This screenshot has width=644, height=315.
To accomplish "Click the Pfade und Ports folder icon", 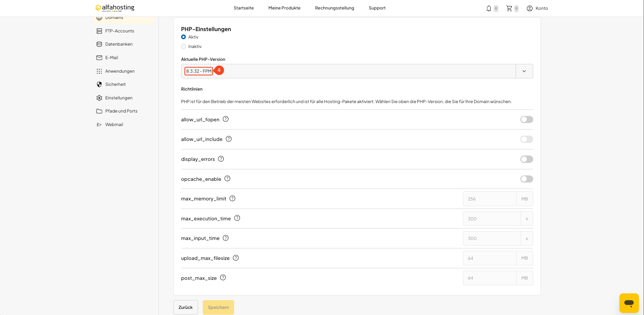I will (99, 111).
